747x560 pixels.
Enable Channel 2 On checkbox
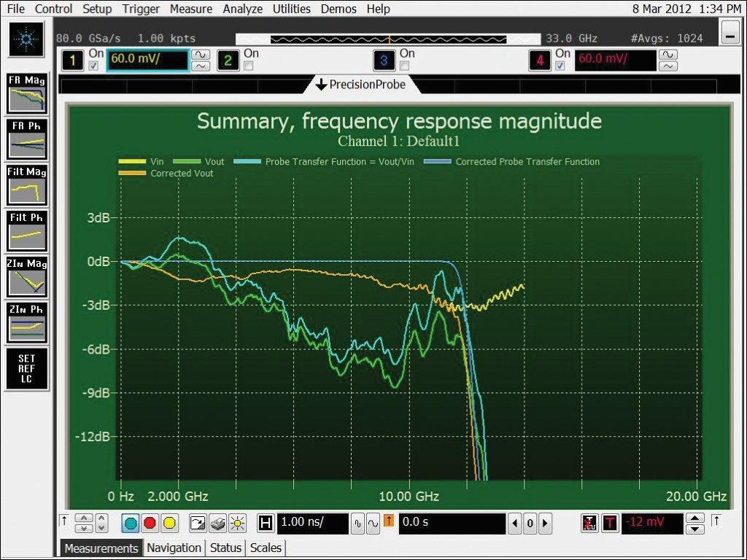pos(248,66)
